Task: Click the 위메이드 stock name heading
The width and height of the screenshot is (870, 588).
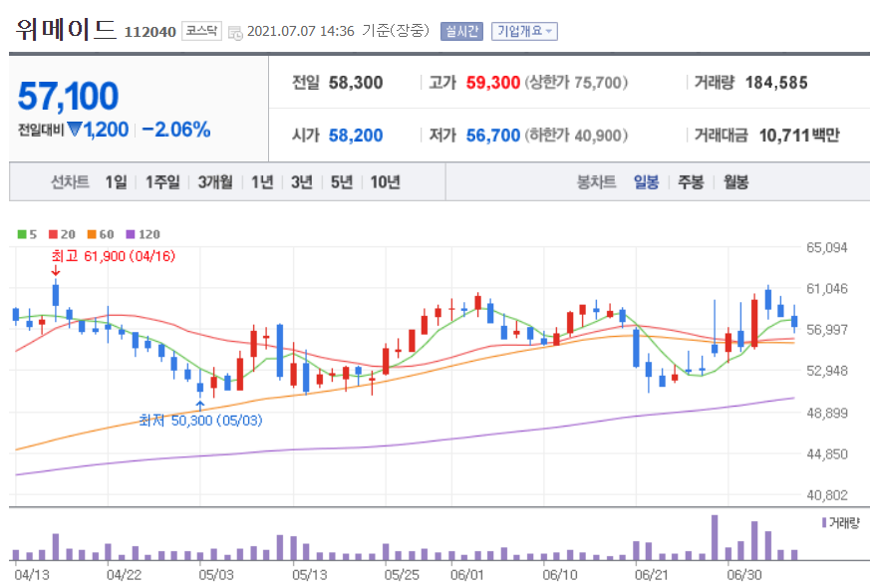Action: (66, 29)
